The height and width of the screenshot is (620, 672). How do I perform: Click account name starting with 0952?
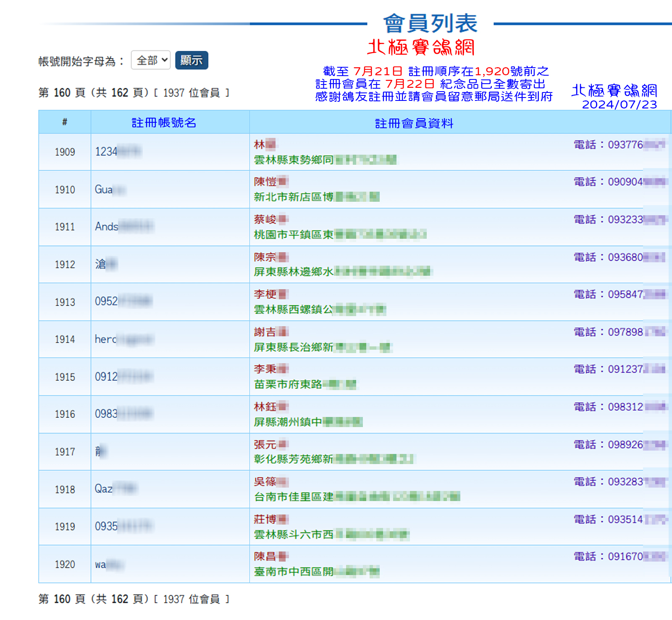coord(123,301)
